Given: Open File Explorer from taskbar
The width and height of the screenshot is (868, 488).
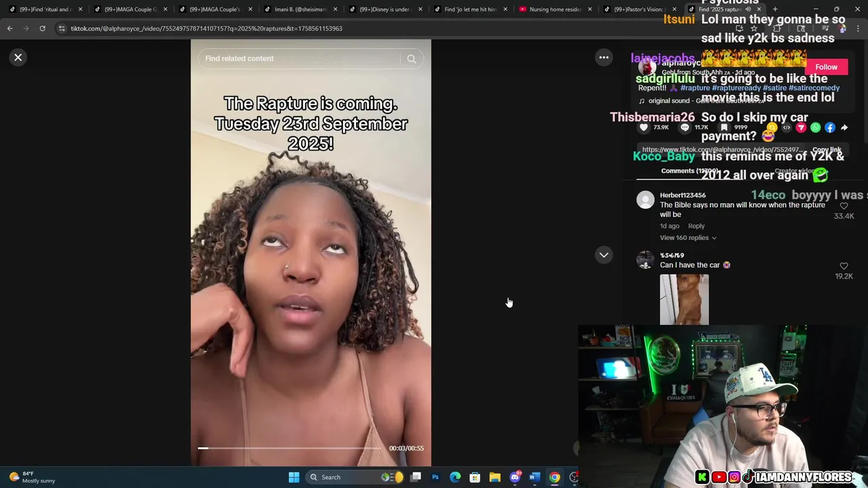Looking at the screenshot, I should pos(495,477).
